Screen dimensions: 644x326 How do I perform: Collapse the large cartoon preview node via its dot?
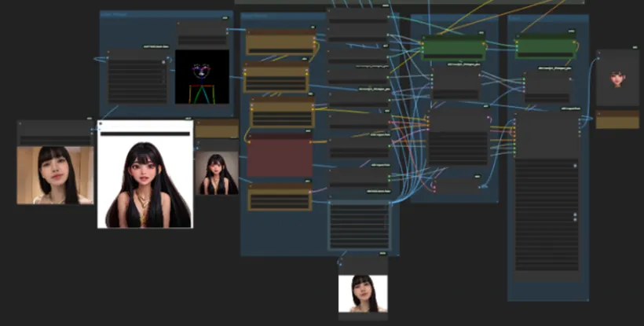click(x=101, y=123)
